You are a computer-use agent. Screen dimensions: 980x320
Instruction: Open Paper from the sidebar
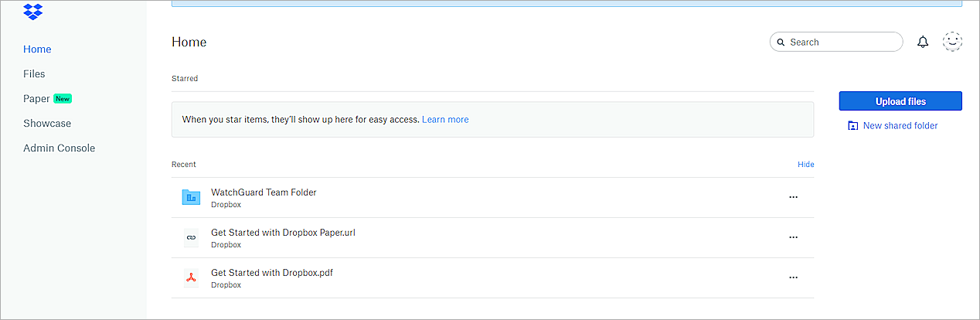(36, 99)
